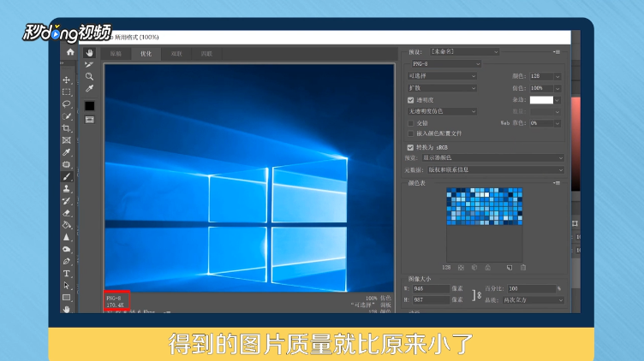Select the Paint Bucket tool

[x=66, y=225]
